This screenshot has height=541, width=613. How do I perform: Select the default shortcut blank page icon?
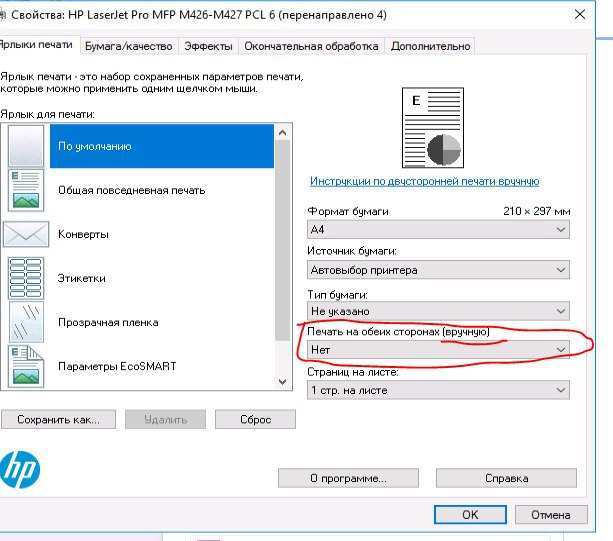click(x=26, y=146)
